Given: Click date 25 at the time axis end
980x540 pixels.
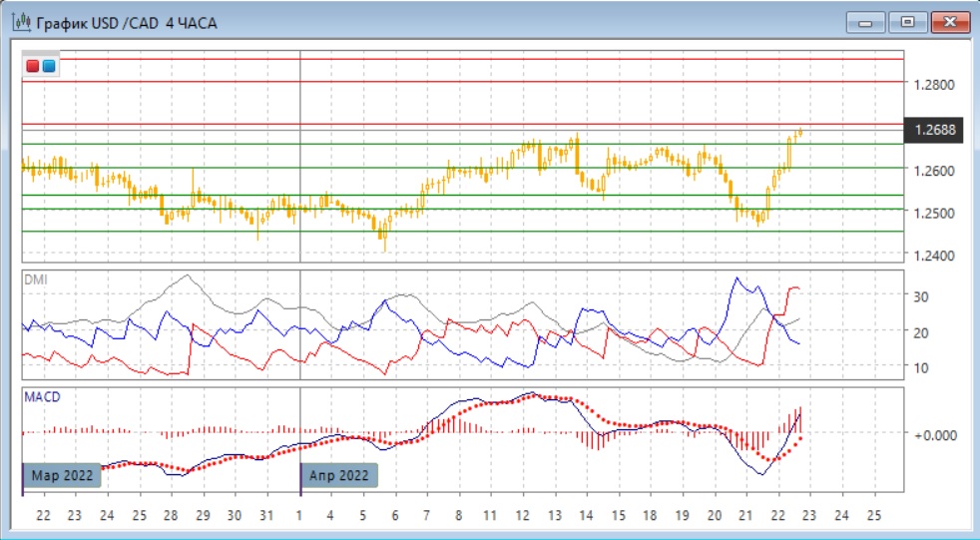Looking at the screenshot, I should point(874,515).
